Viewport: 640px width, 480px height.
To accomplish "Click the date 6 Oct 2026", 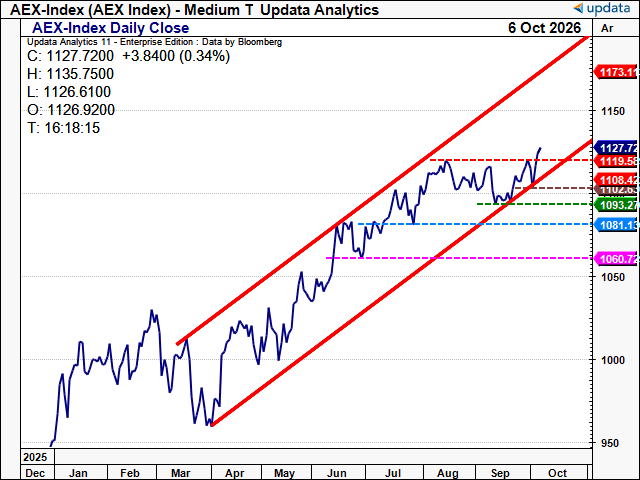I will (544, 28).
